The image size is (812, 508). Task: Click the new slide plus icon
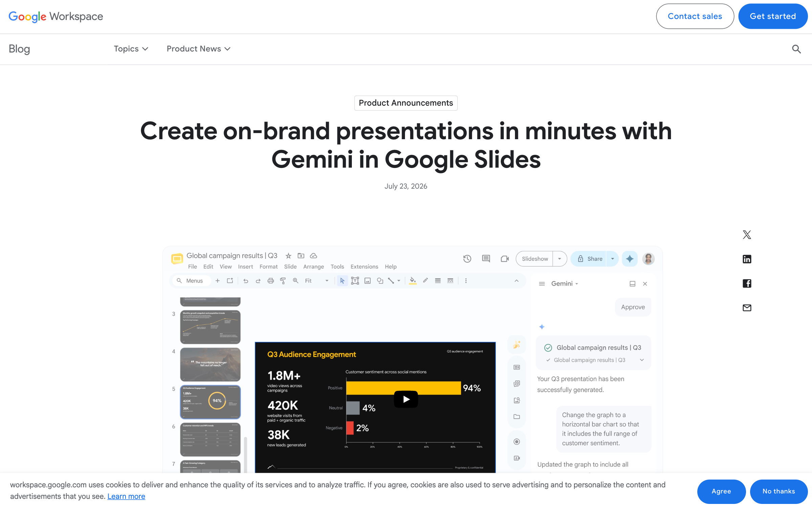218,281
